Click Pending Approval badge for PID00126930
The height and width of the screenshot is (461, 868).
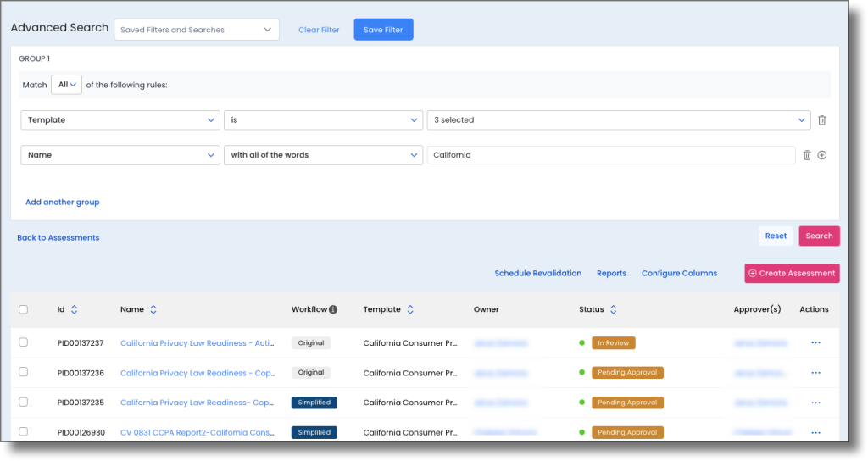pyautogui.click(x=627, y=432)
